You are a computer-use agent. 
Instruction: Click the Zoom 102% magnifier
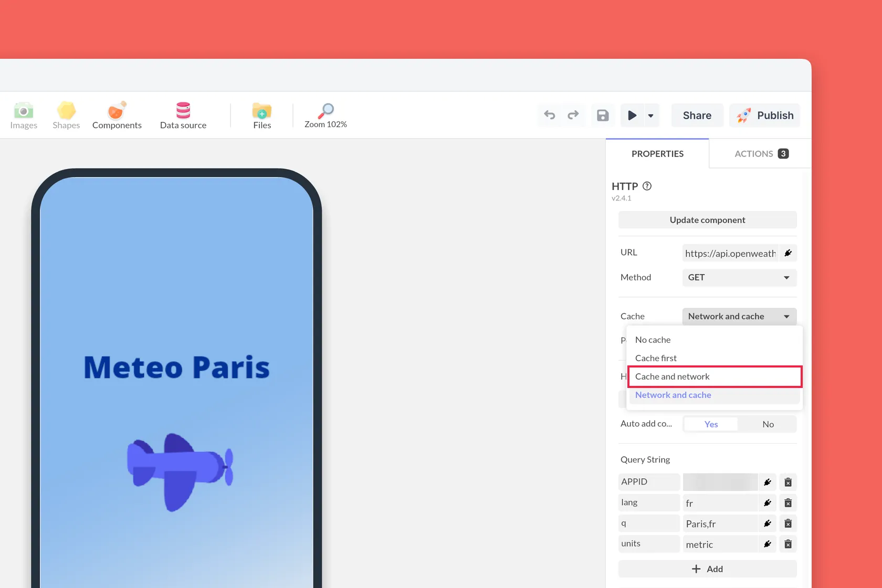click(325, 115)
